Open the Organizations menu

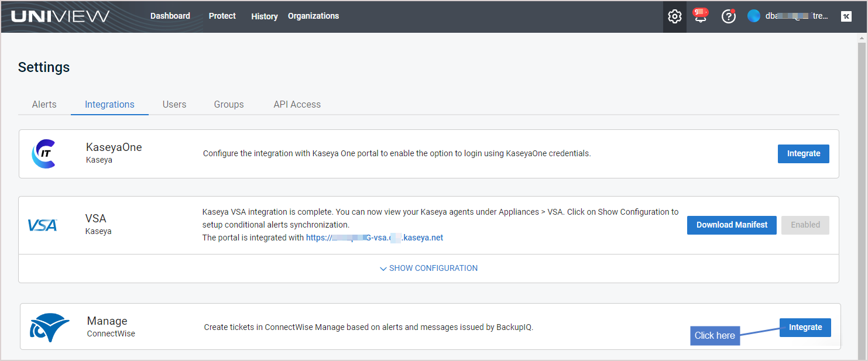[x=313, y=16]
